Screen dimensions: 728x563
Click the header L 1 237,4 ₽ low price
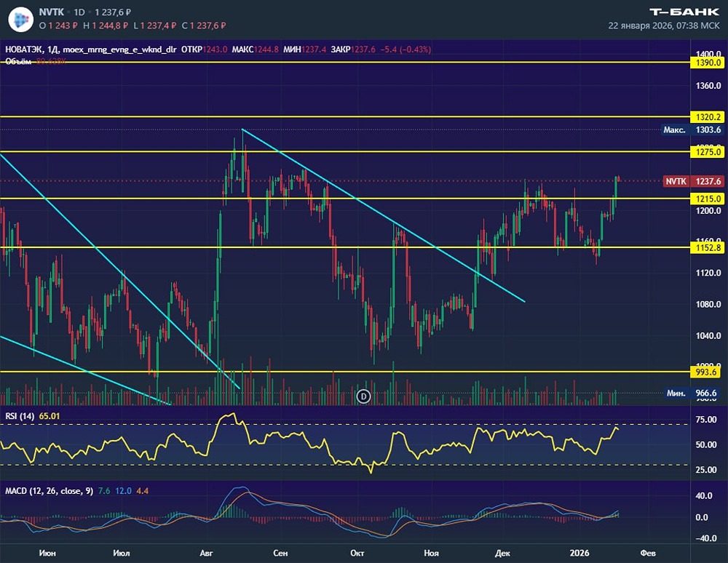[x=155, y=25]
